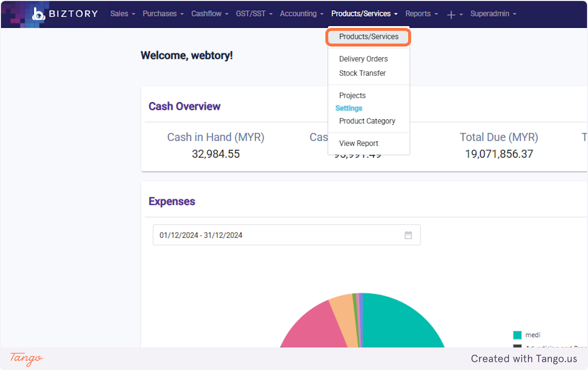Open the Sales dropdown menu

coord(122,14)
